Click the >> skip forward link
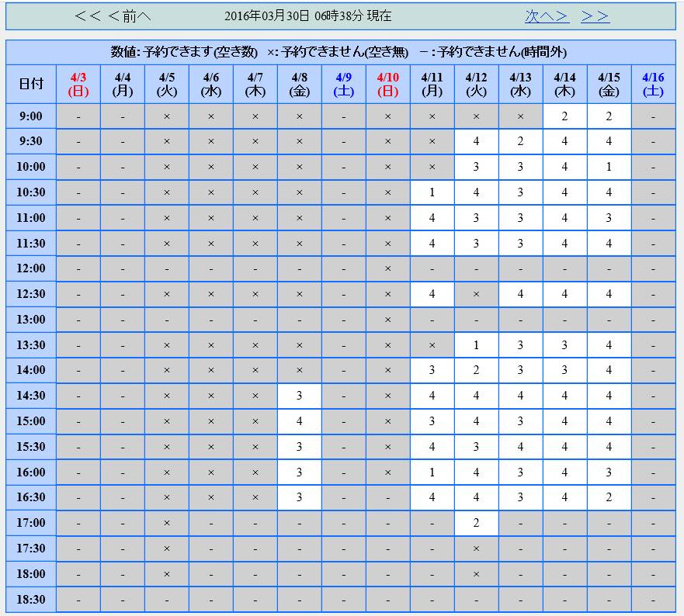 point(595,16)
